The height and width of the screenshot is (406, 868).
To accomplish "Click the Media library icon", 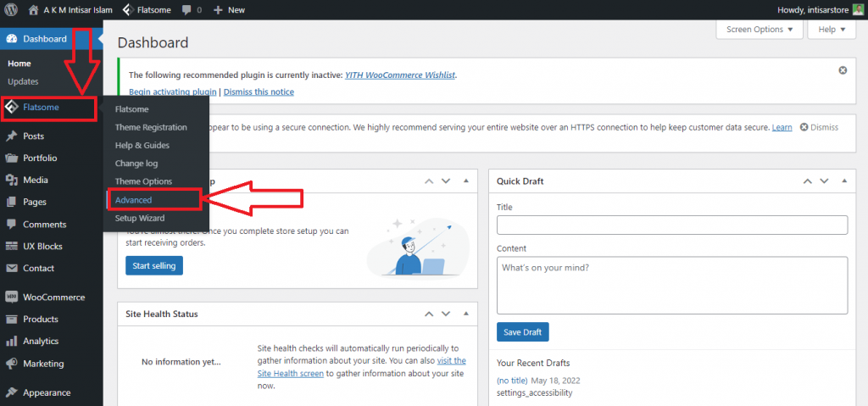I will point(12,180).
